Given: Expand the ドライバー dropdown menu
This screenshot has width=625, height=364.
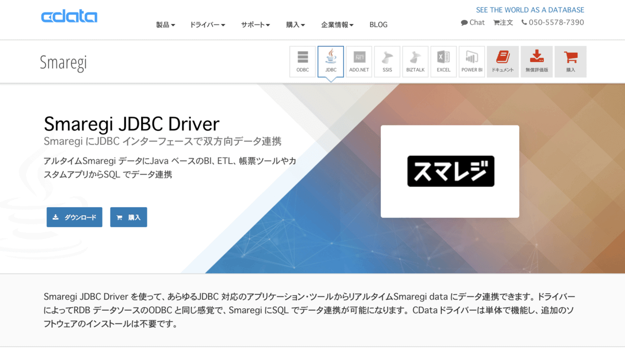Looking at the screenshot, I should point(207,24).
